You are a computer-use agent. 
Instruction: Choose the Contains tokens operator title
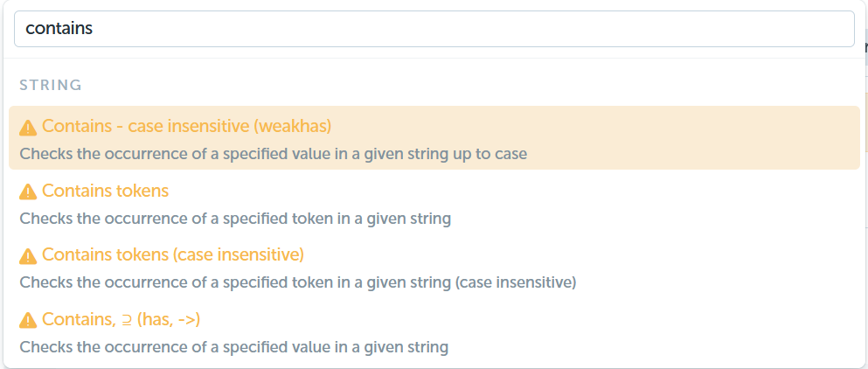tap(105, 191)
